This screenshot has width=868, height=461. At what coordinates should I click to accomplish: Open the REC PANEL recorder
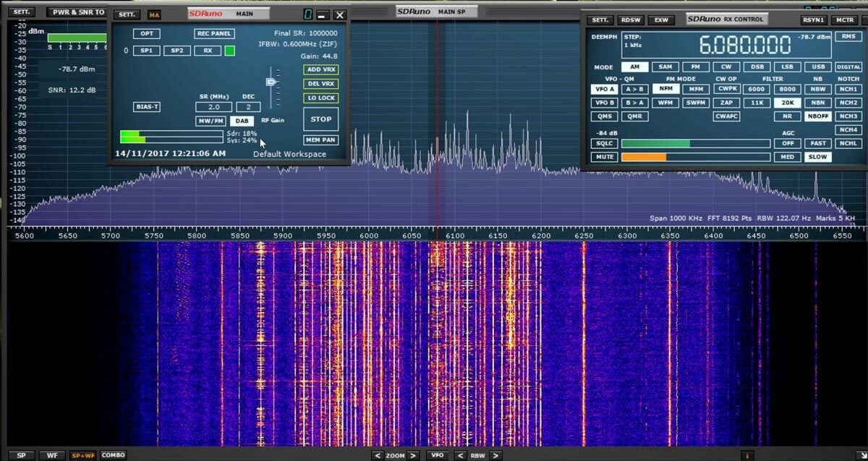[213, 33]
